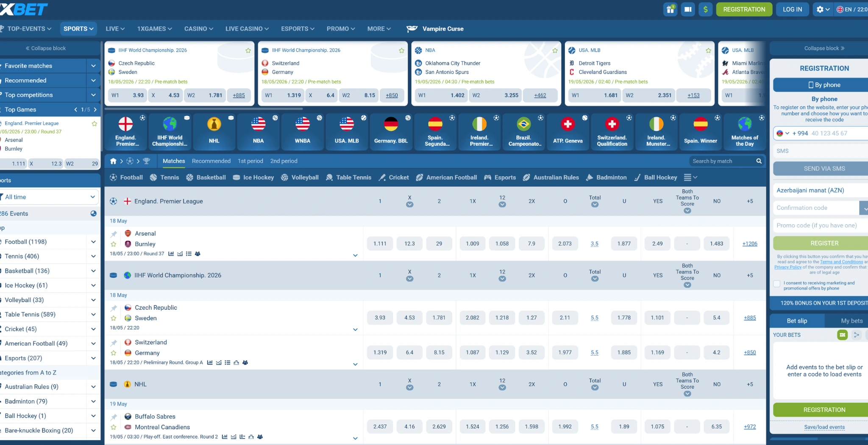Expand markets for Arsenal vs Burnley
This screenshot has height=445, width=868.
click(355, 255)
